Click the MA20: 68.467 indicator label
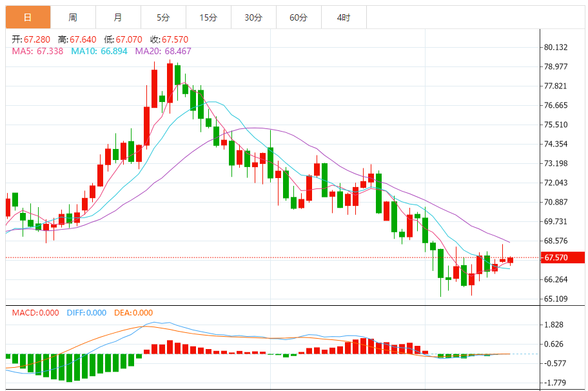Viewport: 588px width, 391px height. (x=163, y=51)
